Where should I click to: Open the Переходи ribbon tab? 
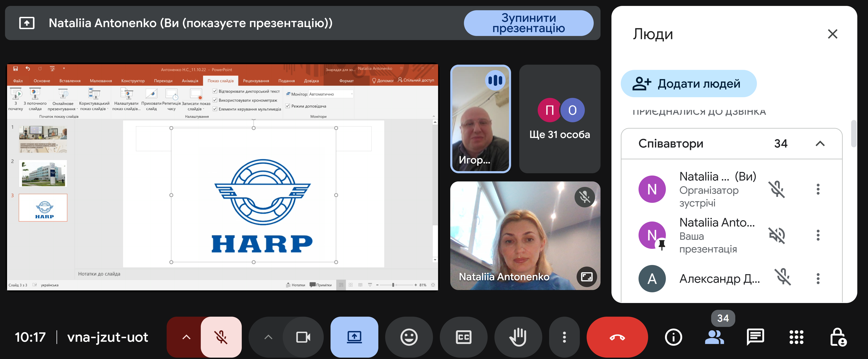click(163, 81)
